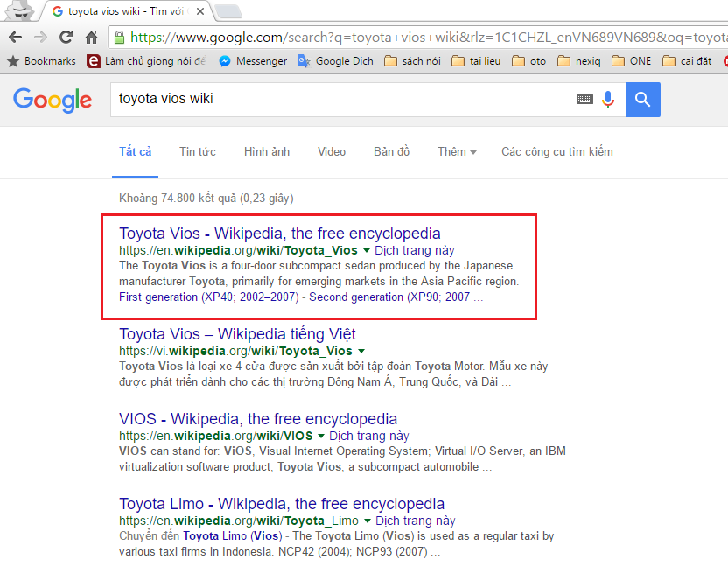Screen dimensions: 728x573
Task: Open 'Second generation (XP90; 2007' sitelink
Action: pyautogui.click(x=389, y=297)
